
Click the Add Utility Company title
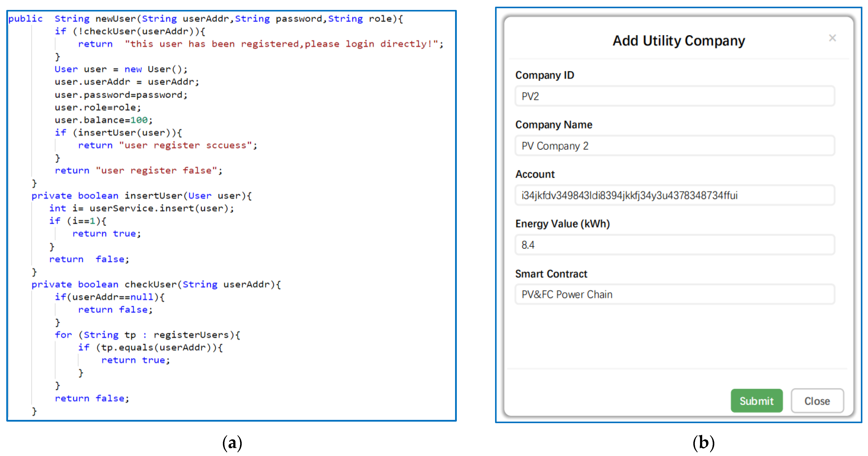678,41
